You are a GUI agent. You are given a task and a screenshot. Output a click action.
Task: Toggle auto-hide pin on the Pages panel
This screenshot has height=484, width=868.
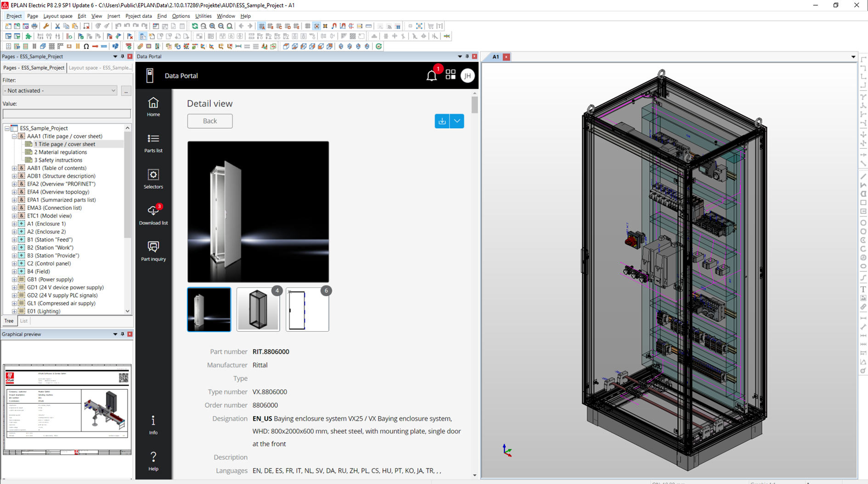[x=123, y=56]
